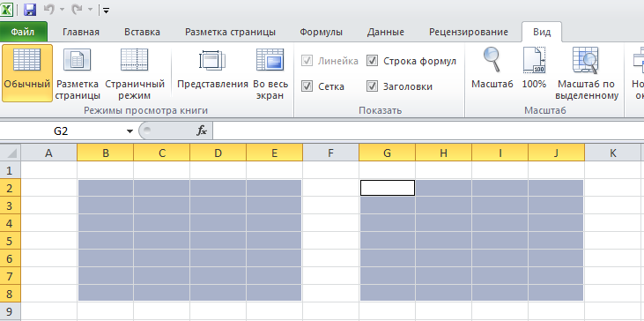
Task: Undo the last action
Action: (48, 9)
